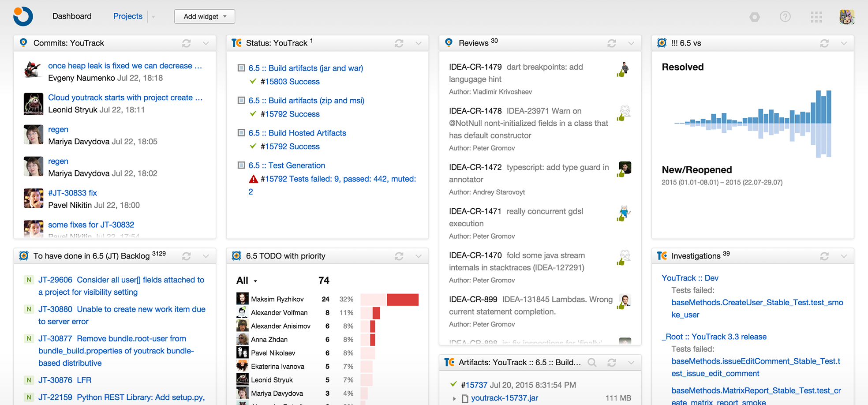Click Leonid Stryuk's avatar in Commits widget
This screenshot has height=405, width=868.
pyautogui.click(x=33, y=104)
